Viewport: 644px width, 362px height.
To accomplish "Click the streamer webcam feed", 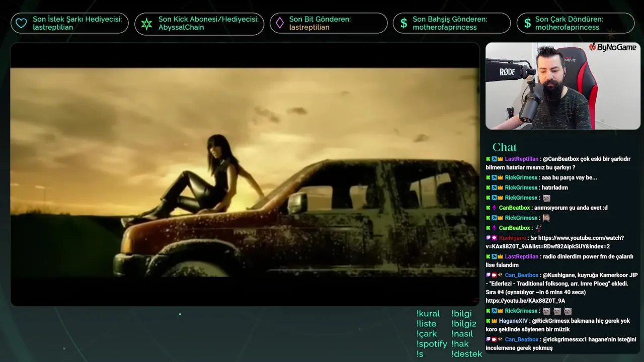I will click(x=563, y=86).
